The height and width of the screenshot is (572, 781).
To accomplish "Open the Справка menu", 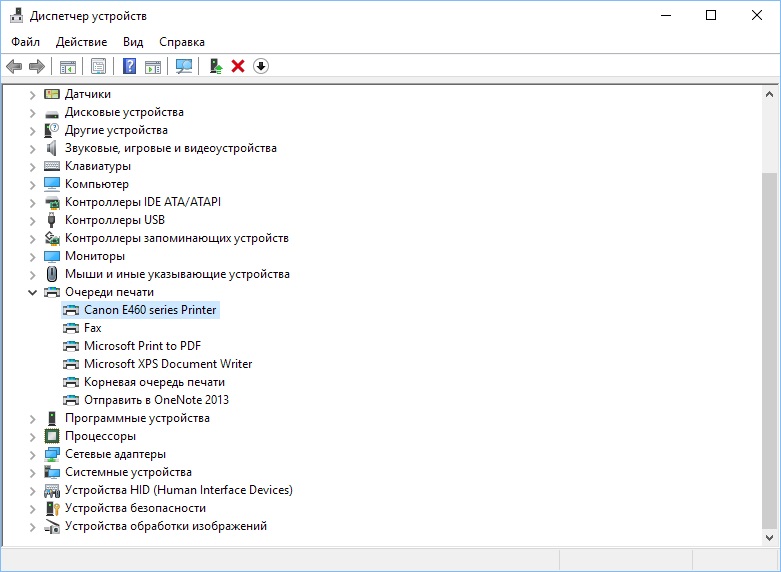I will (x=182, y=42).
